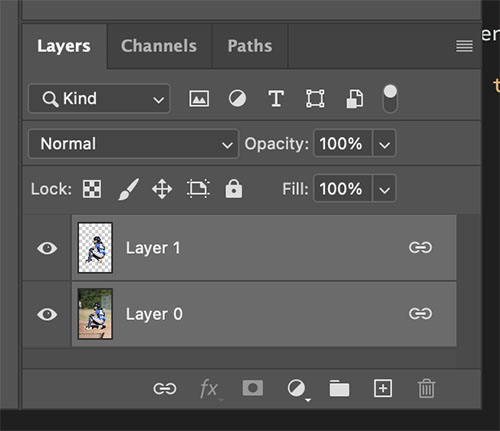
Task: Add layer mask at panel bottom
Action: click(x=253, y=388)
